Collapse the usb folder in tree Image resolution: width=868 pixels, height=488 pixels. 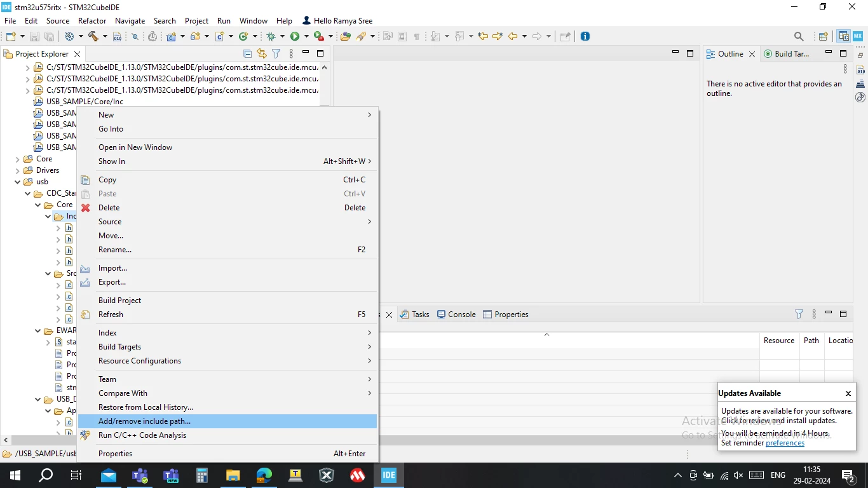point(18,182)
